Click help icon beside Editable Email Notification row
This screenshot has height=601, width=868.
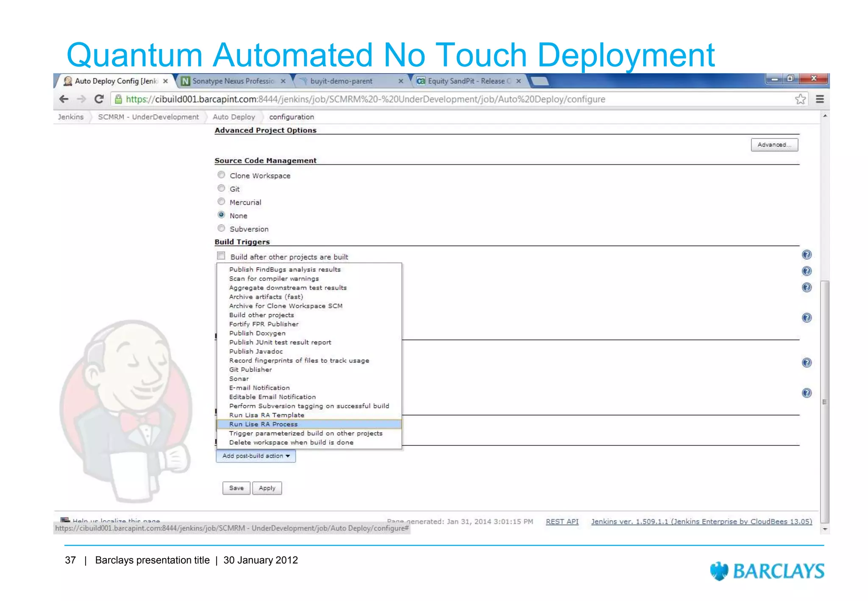807,393
